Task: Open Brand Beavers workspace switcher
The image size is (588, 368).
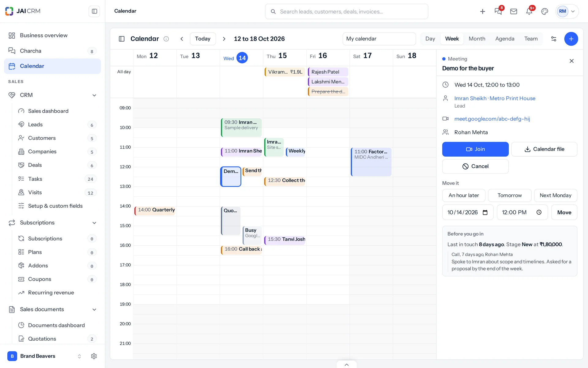Action: (x=44, y=356)
